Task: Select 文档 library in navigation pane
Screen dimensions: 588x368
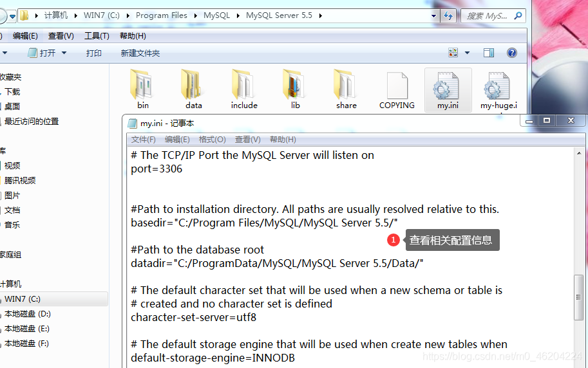Action: pyautogui.click(x=12, y=210)
